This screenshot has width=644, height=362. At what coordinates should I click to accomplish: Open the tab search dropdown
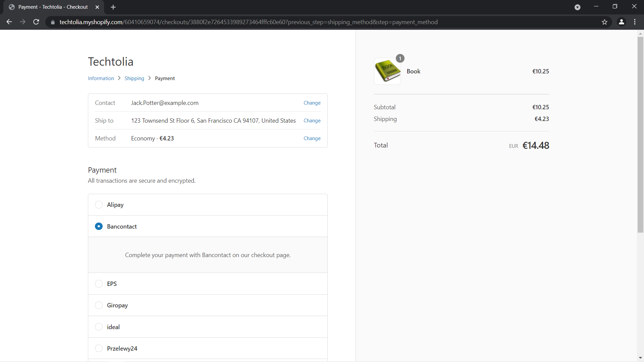577,7
